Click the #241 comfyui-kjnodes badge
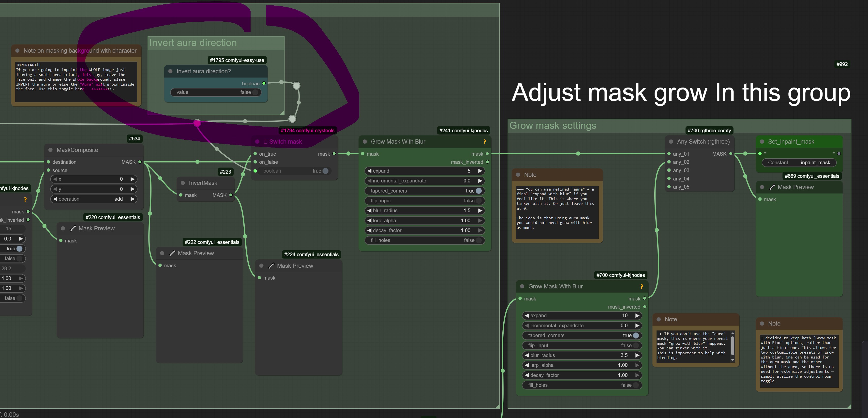Viewport: 868px width, 418px height. (463, 131)
